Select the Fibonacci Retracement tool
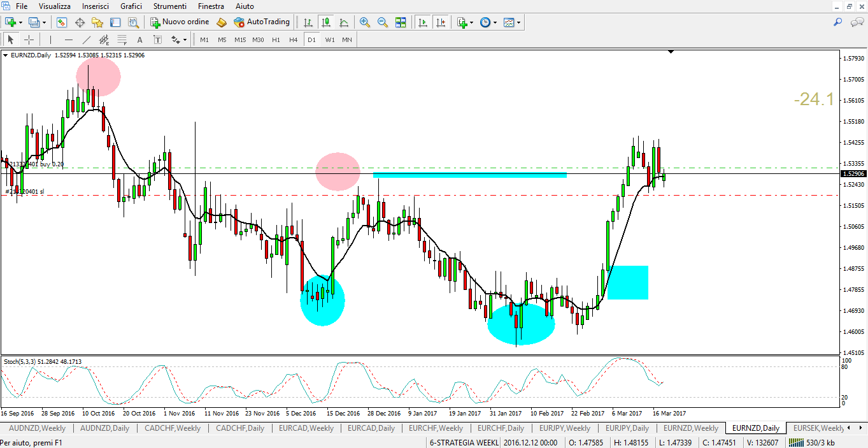Screen dimensions: 868x448 point(122,40)
